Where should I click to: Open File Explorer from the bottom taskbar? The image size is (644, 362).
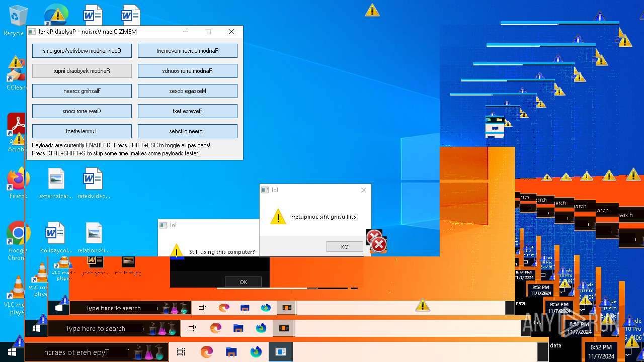(231, 352)
